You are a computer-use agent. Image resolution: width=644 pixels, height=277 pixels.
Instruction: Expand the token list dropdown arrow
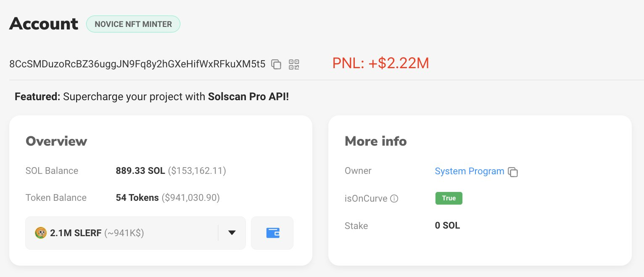232,233
